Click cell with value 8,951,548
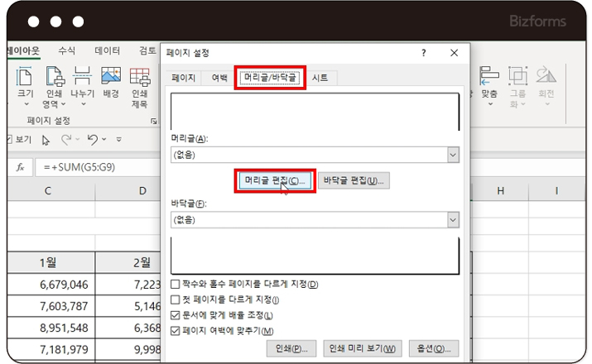 (51, 328)
